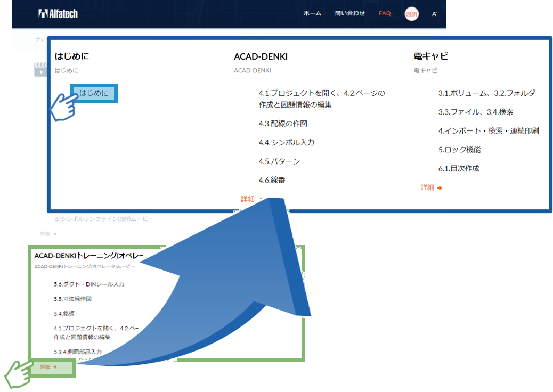Open 4.5.パターン link

pyautogui.click(x=279, y=161)
